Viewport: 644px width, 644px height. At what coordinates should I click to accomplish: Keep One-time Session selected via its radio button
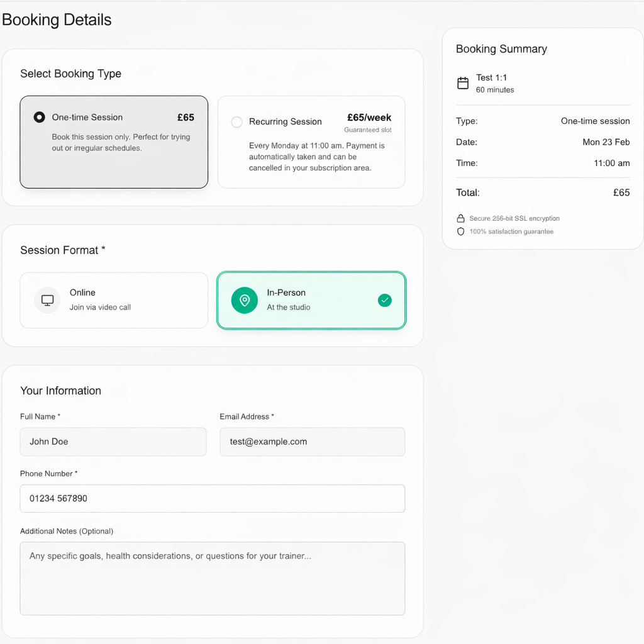click(x=39, y=117)
